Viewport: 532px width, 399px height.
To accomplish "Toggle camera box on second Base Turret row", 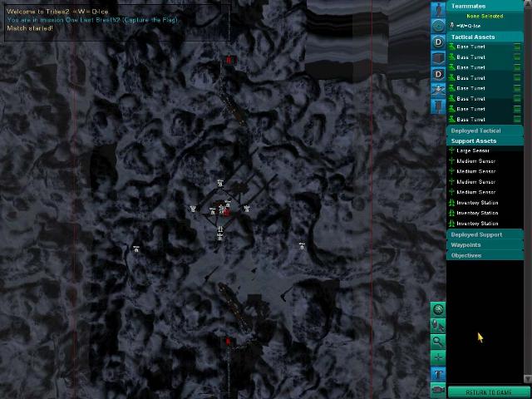I will 517,57.
